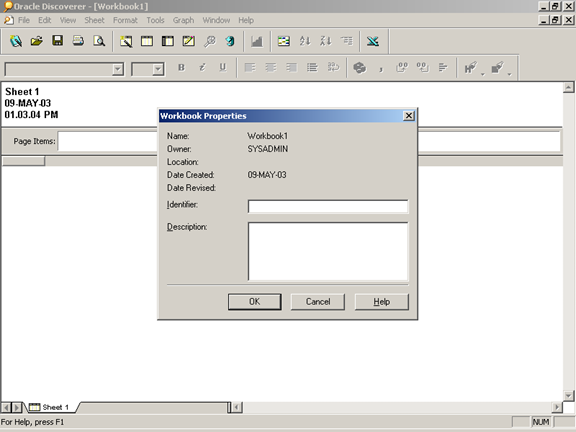Click the Show Bars icon

(443, 68)
